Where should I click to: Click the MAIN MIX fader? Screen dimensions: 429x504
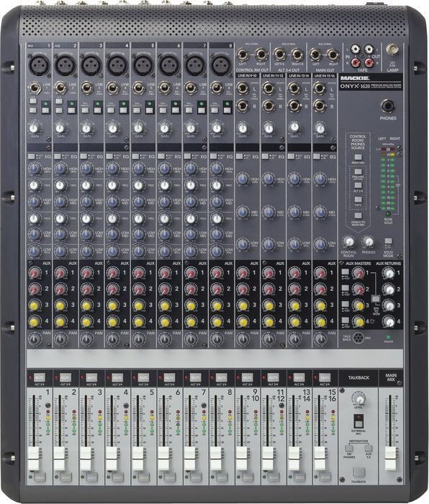tap(390, 459)
